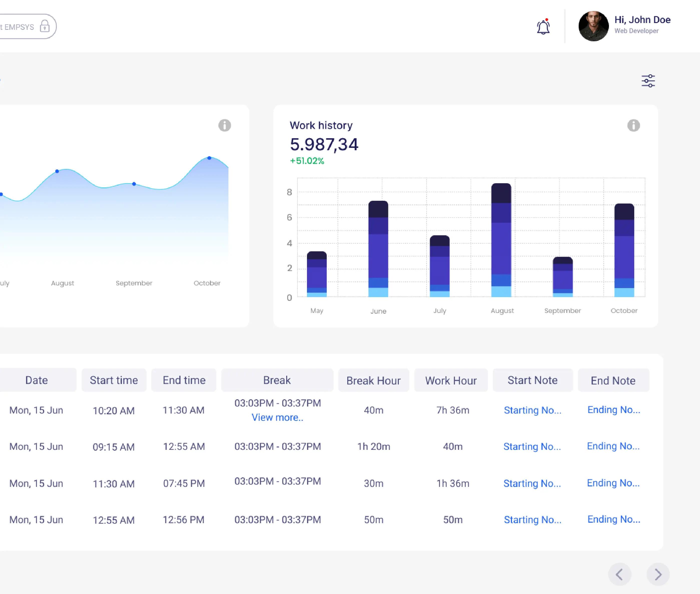Image resolution: width=700 pixels, height=594 pixels.
Task: Click the Break Hour column header
Action: [374, 380]
